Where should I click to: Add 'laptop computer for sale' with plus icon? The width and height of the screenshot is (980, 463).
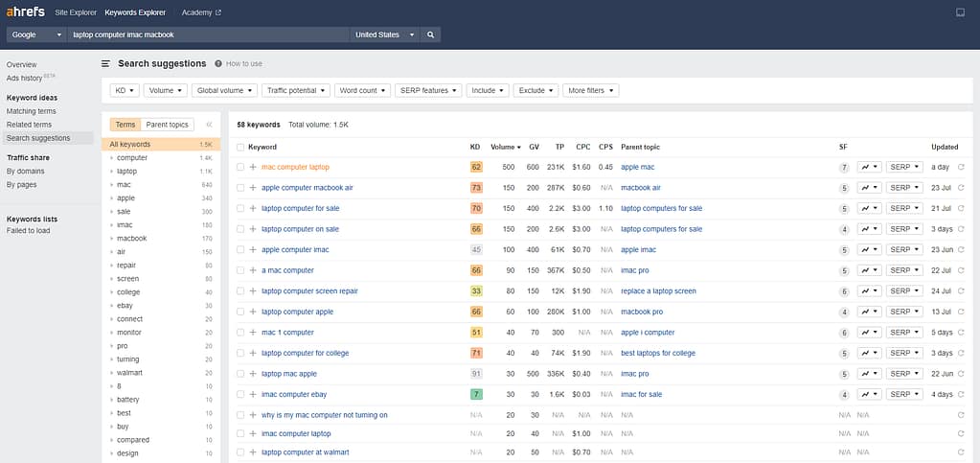pos(253,208)
